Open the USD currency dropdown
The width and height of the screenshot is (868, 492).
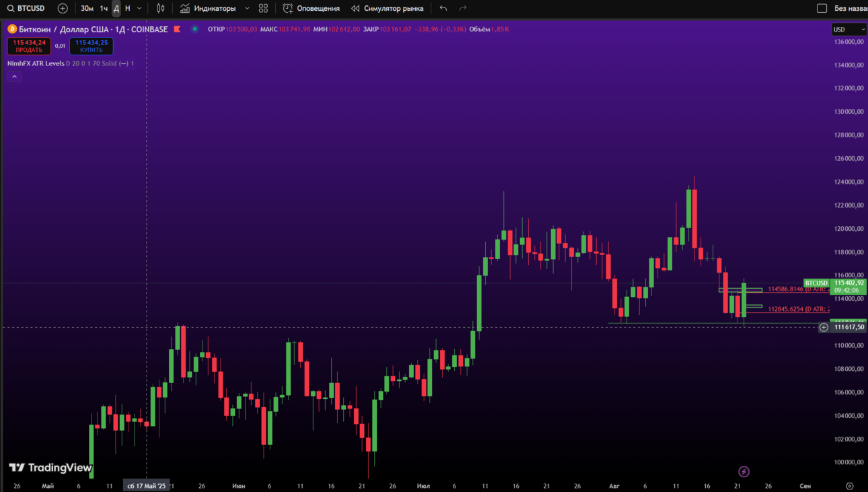click(x=849, y=29)
